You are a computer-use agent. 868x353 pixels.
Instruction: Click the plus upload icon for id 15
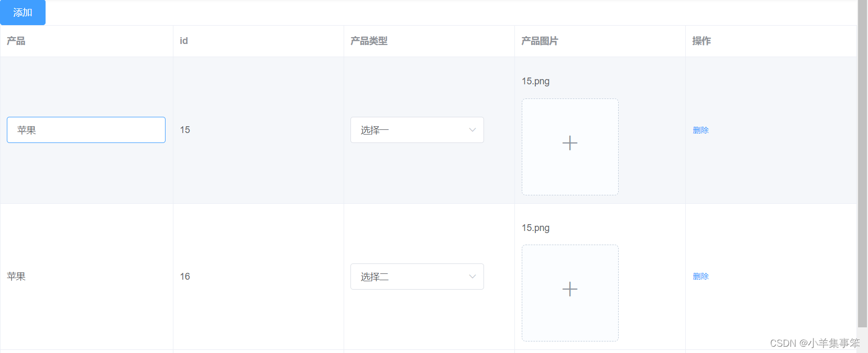(x=569, y=143)
